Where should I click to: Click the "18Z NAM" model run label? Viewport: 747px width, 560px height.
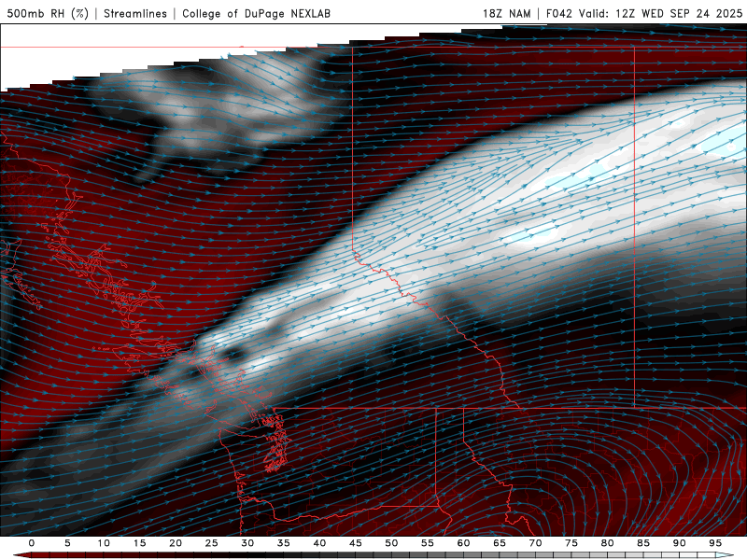(506, 13)
